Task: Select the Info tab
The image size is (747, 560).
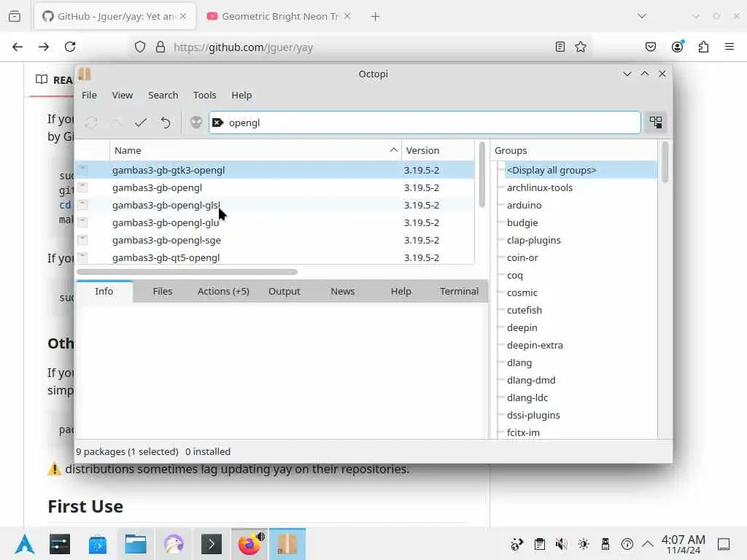Action: click(104, 291)
